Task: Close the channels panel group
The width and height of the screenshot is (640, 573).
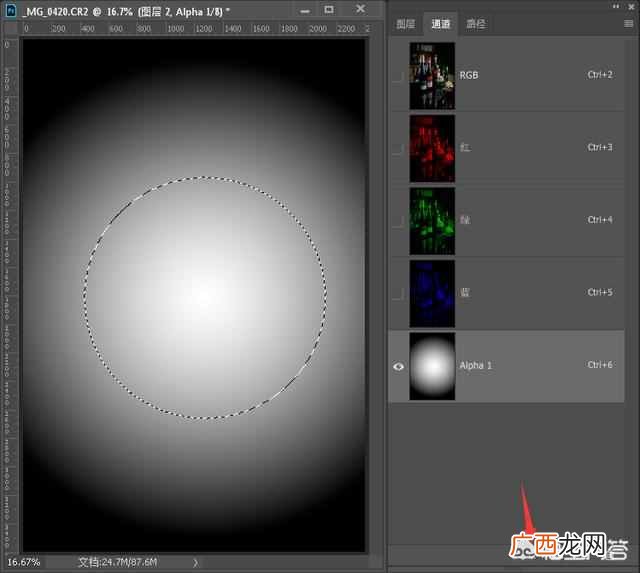Action: [631, 7]
